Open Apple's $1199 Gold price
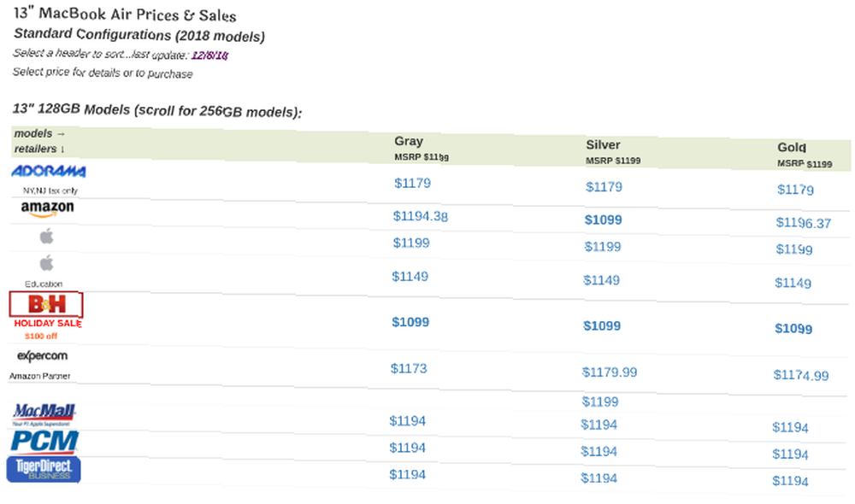The width and height of the screenshot is (855, 504). 794,249
